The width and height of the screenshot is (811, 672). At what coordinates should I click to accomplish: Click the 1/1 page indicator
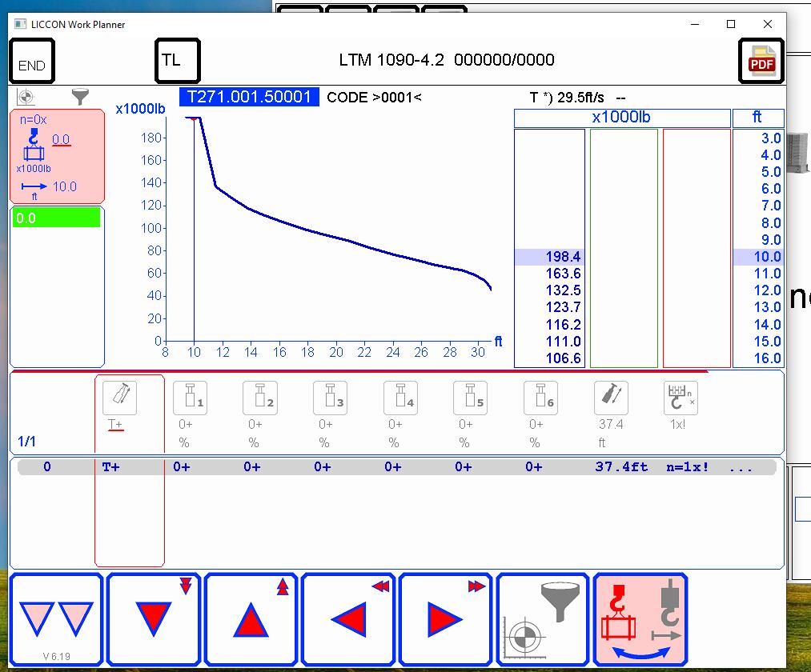coord(27,442)
